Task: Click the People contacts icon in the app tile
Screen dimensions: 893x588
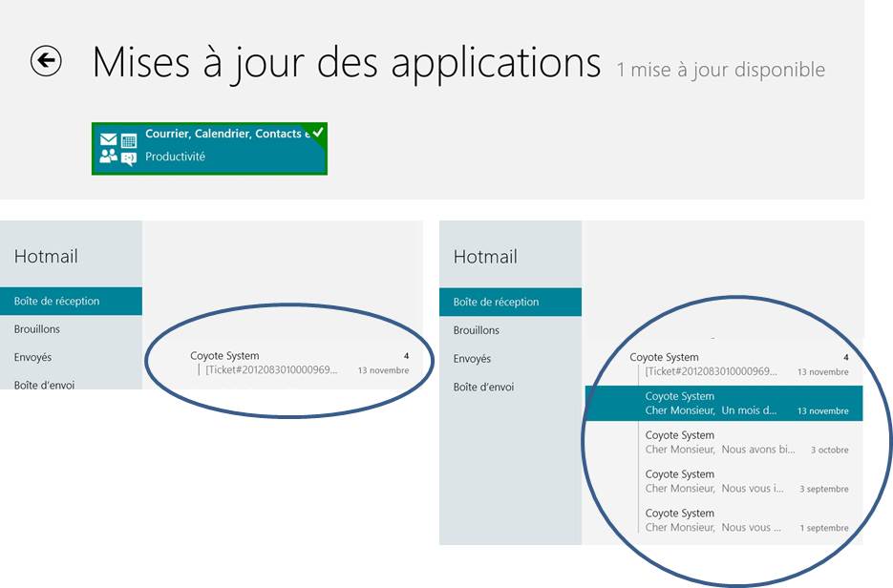Action: (x=109, y=157)
